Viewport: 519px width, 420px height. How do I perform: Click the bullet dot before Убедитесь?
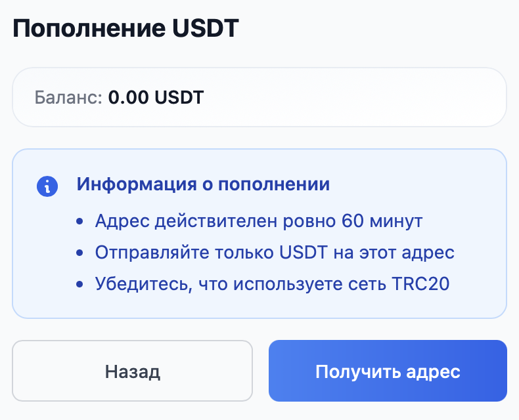[x=80, y=285]
